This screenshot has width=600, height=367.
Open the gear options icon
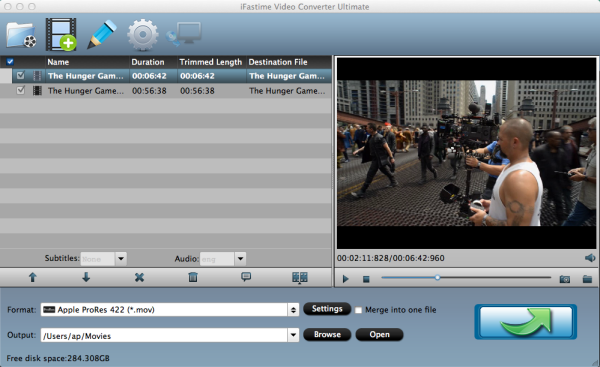coord(143,35)
